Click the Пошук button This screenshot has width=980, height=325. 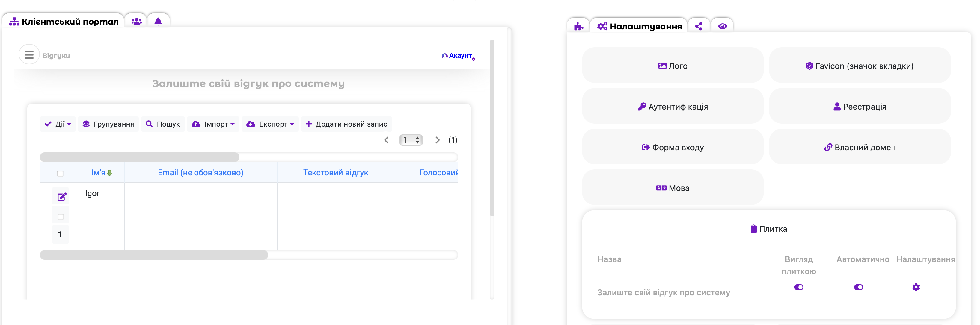pos(163,124)
